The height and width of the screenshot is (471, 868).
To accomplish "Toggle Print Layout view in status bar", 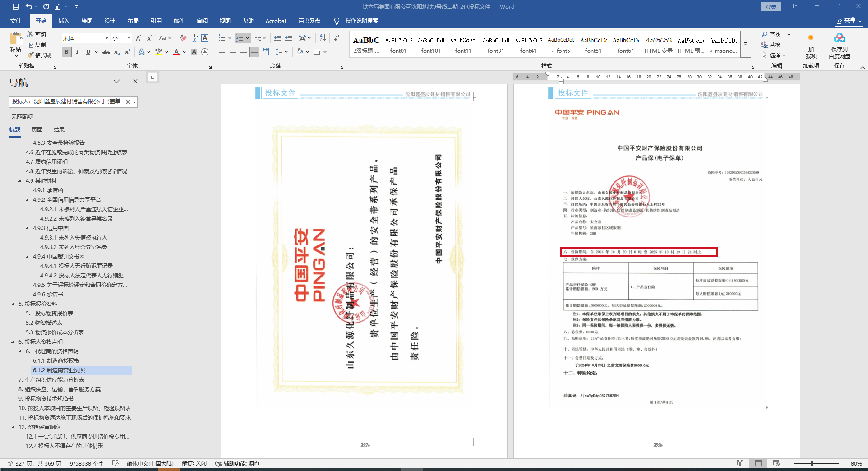I will click(x=758, y=463).
